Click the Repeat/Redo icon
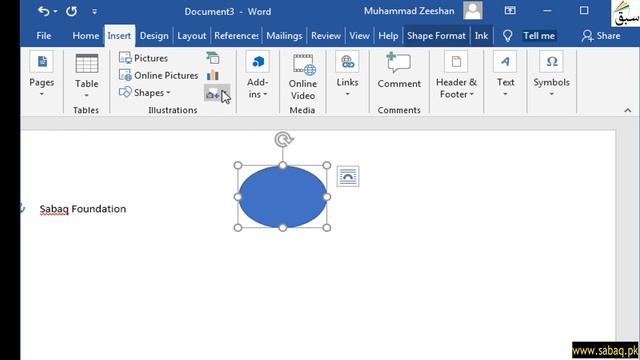This screenshot has height=360, width=640. click(71, 11)
